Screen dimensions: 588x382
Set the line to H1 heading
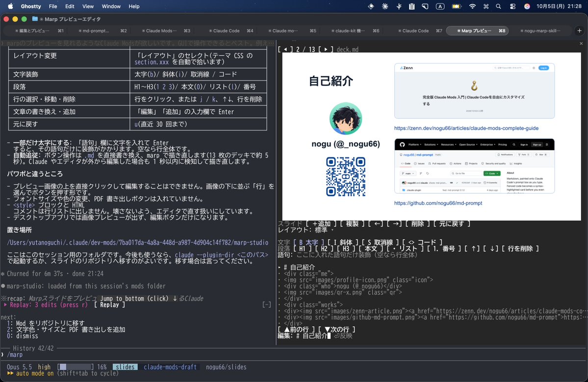pos(304,249)
